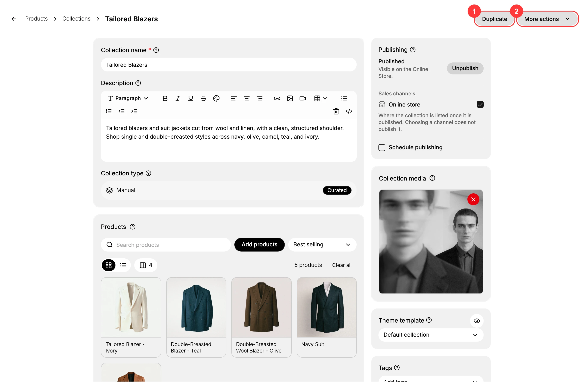Decrease indent in the description
The height and width of the screenshot is (385, 588).
121,111
